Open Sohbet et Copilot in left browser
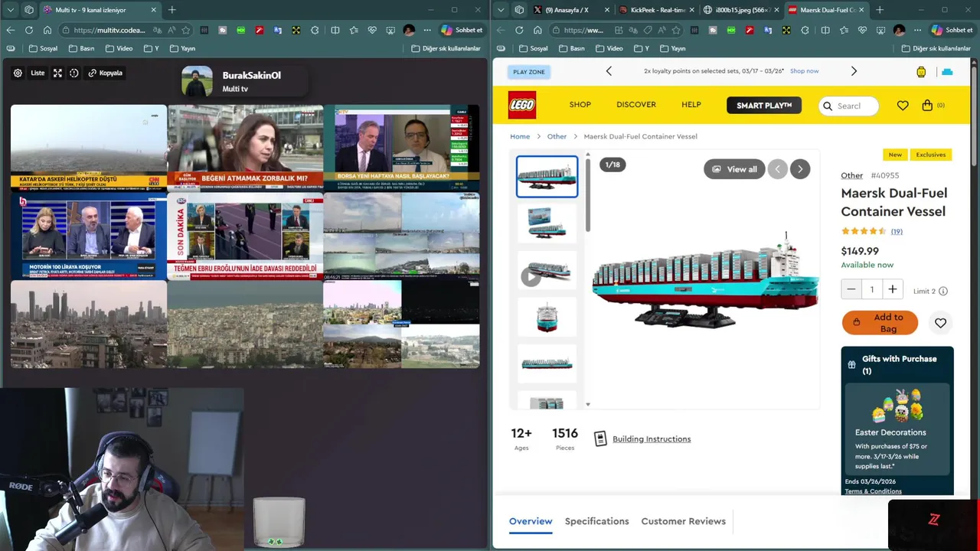This screenshot has width=980, height=551. [x=462, y=30]
